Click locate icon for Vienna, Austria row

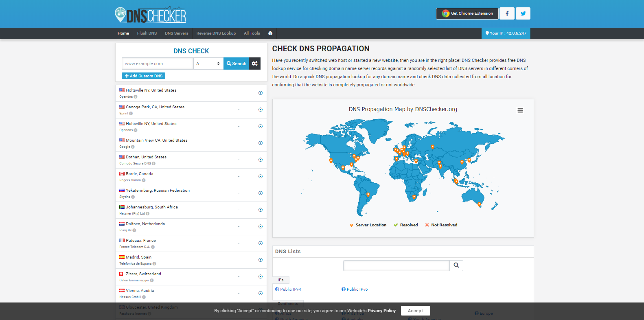[261, 294]
